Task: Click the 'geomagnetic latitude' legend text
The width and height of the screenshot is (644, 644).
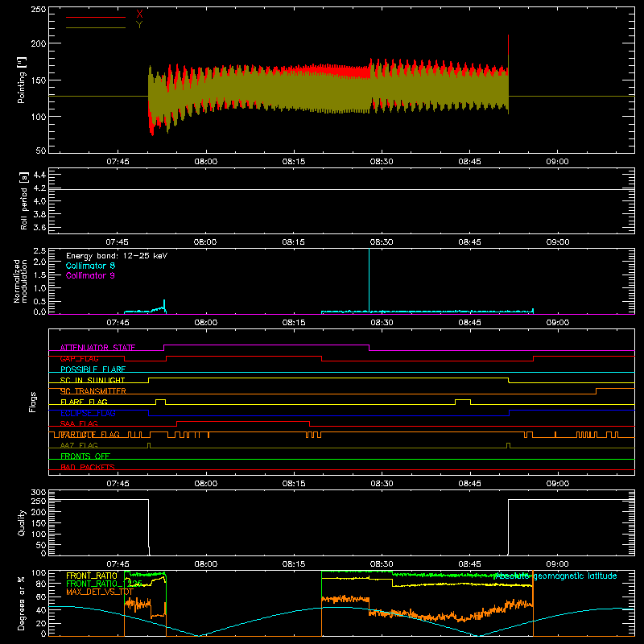Action: click(575, 576)
